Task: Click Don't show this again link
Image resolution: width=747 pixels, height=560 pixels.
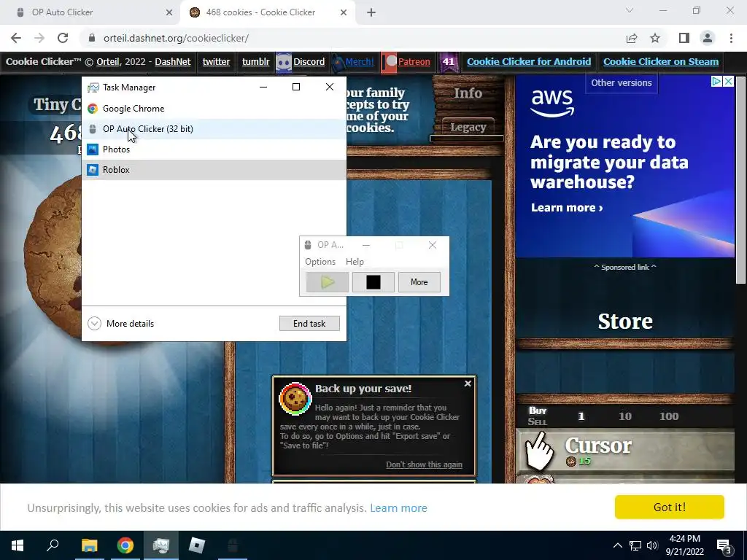Action: click(424, 464)
